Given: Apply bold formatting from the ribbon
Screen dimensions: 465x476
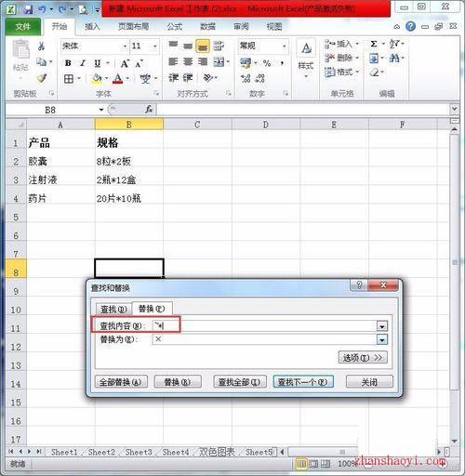Looking at the screenshot, I should tap(68, 63).
